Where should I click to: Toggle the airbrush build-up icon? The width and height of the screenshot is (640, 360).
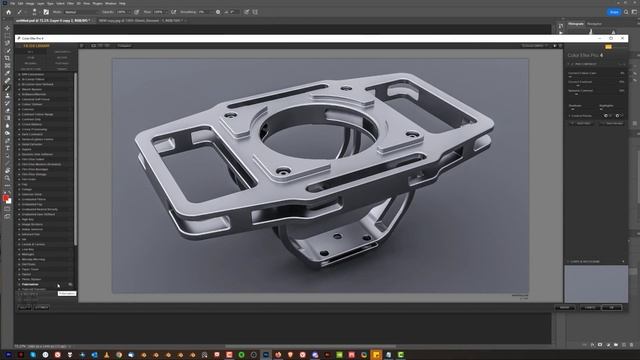(x=174, y=12)
